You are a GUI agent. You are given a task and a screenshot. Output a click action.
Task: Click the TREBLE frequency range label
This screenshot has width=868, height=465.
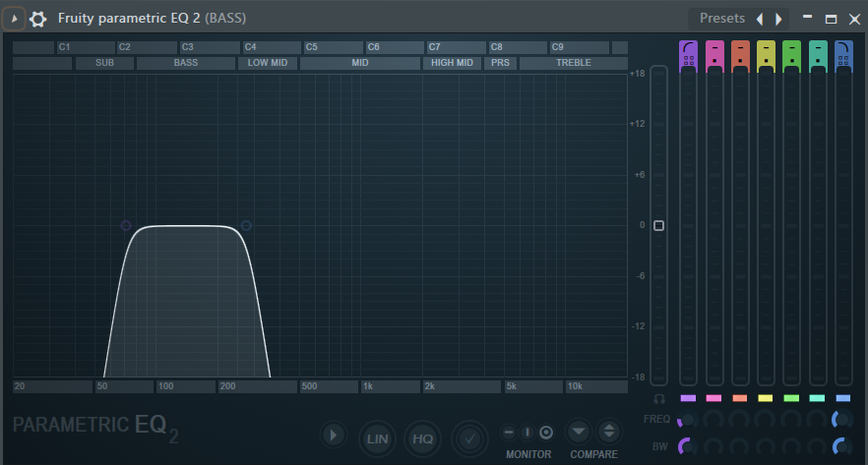pos(574,63)
